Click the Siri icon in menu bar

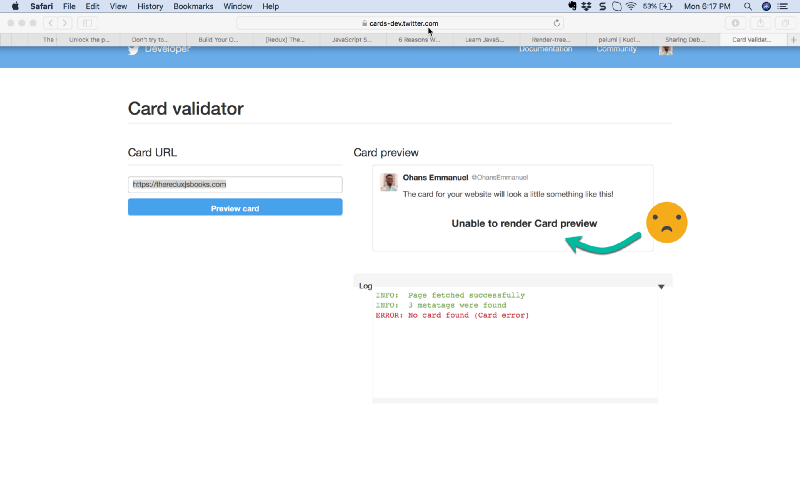pyautogui.click(x=766, y=6)
